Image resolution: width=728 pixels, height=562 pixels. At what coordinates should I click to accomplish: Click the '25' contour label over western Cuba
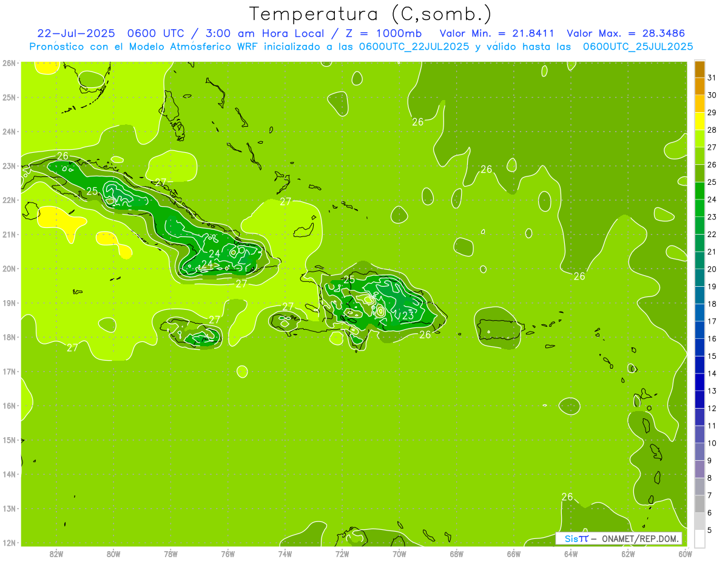point(92,191)
